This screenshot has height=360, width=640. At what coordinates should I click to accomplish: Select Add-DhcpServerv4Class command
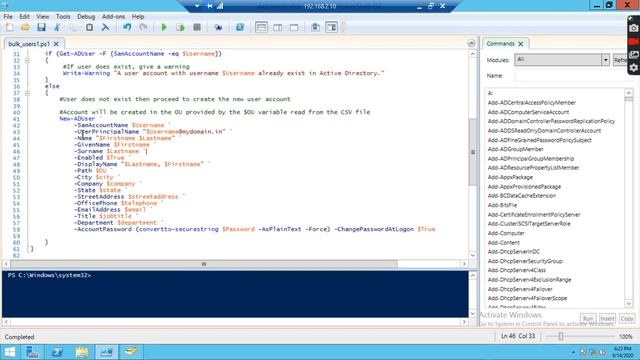(x=516, y=271)
